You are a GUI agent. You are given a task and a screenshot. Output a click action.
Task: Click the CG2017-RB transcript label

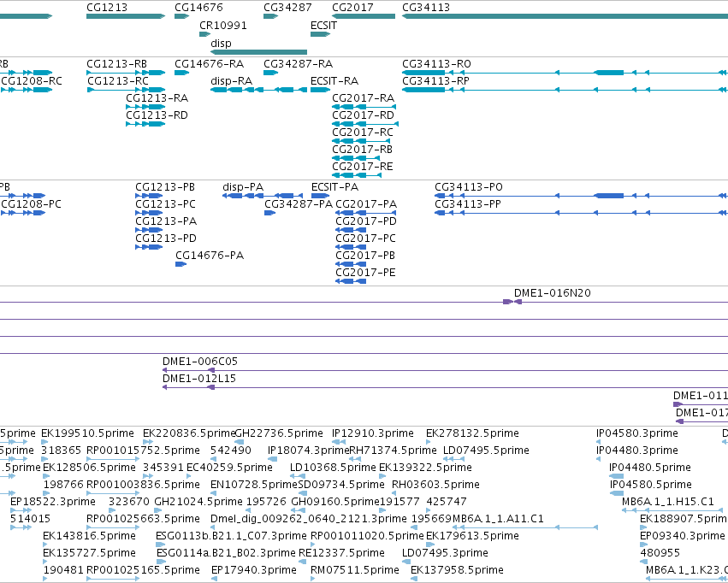(x=362, y=150)
